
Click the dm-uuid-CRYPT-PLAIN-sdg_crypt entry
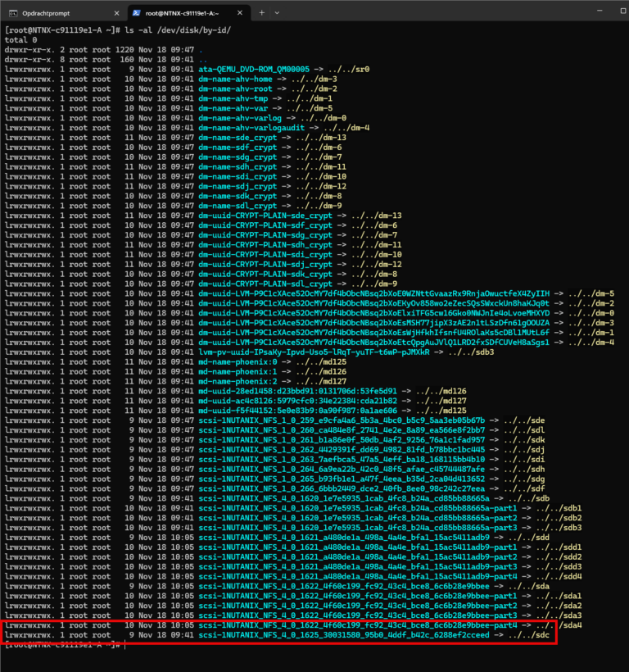click(x=265, y=235)
